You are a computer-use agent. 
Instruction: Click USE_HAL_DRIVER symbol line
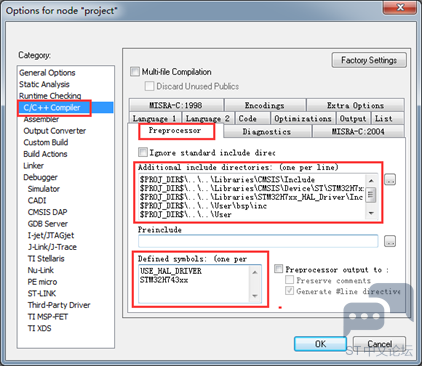tap(171, 271)
